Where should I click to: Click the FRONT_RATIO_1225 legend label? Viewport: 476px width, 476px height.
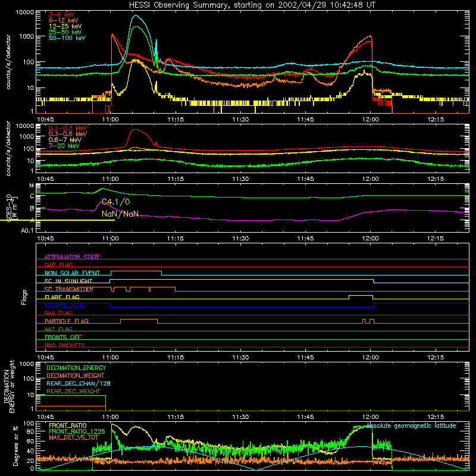77,431
